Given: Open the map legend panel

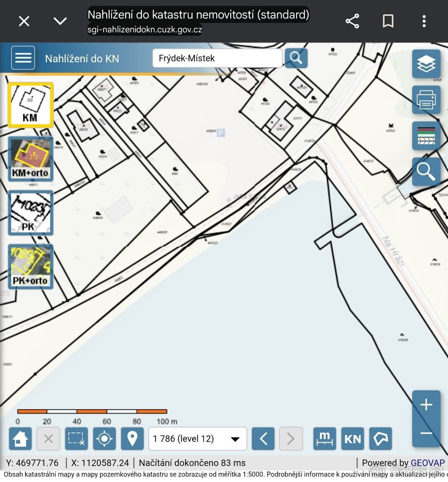Looking at the screenshot, I should coord(426,135).
